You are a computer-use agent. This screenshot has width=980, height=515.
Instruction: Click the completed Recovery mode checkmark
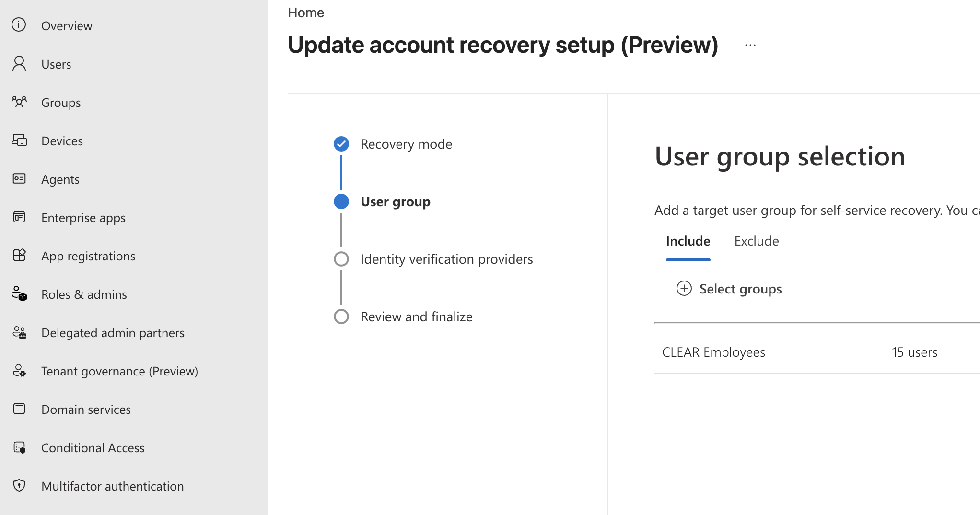coord(341,144)
